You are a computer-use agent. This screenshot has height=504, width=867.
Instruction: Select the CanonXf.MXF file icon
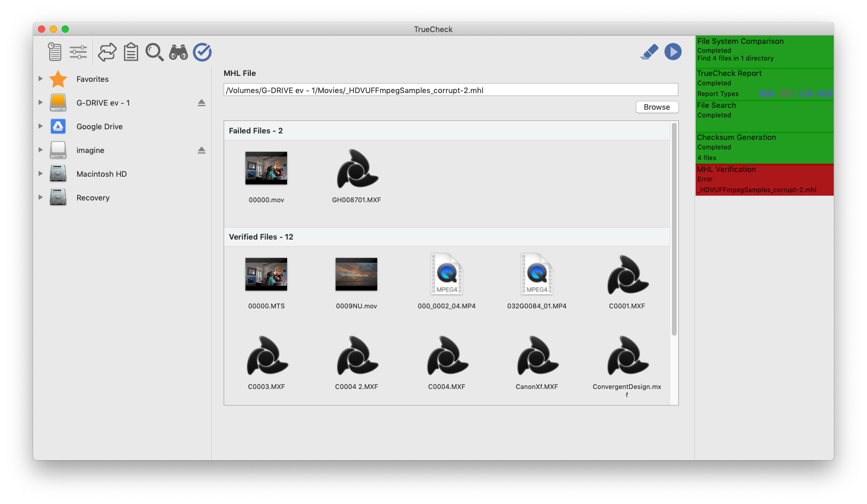click(x=537, y=356)
